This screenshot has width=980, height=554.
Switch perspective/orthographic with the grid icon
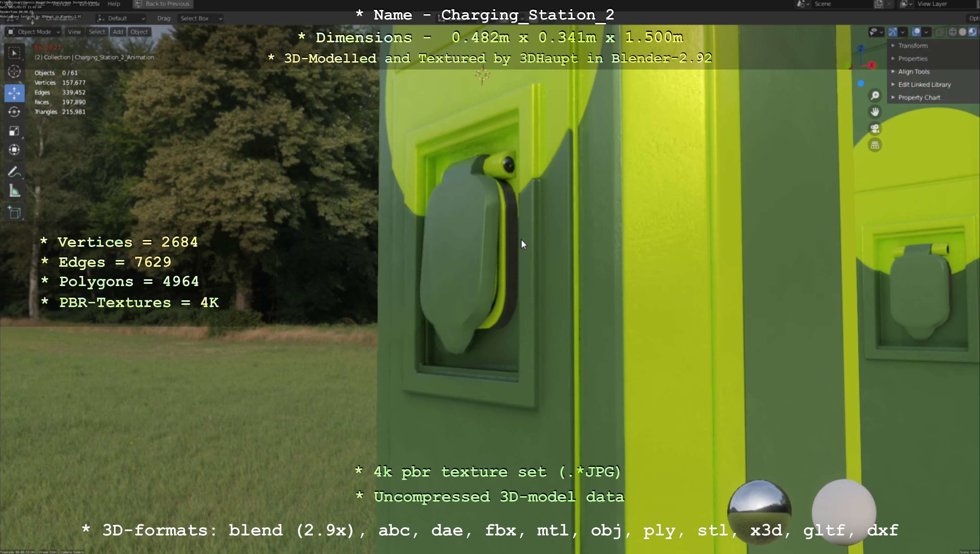coord(875,145)
